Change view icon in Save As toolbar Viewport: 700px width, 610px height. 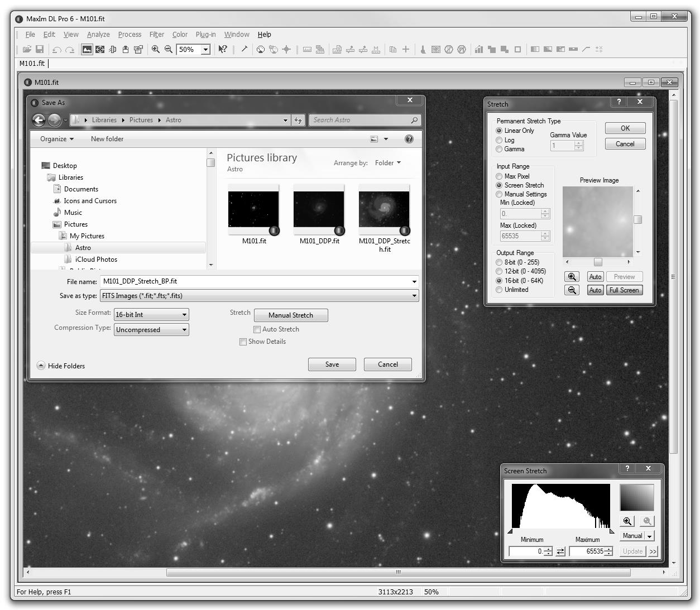pos(374,139)
